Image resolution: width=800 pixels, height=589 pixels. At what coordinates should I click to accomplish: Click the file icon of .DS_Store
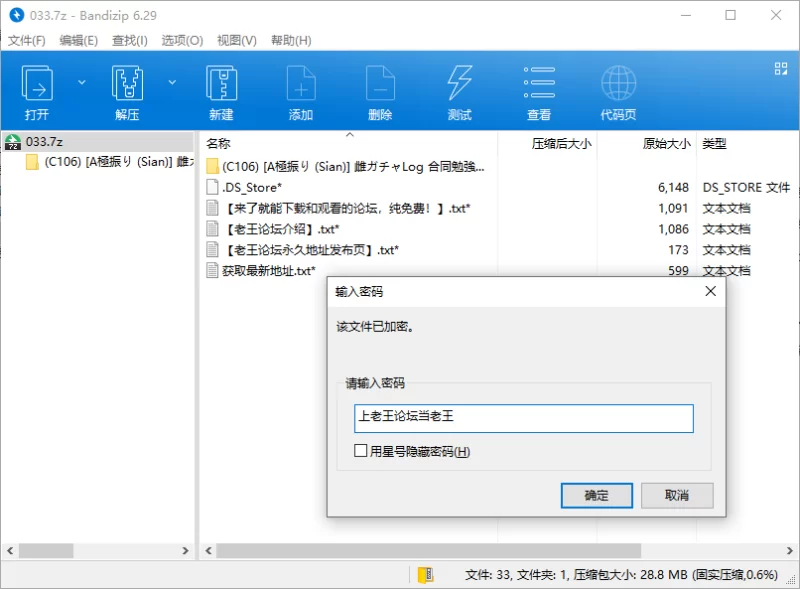click(212, 187)
